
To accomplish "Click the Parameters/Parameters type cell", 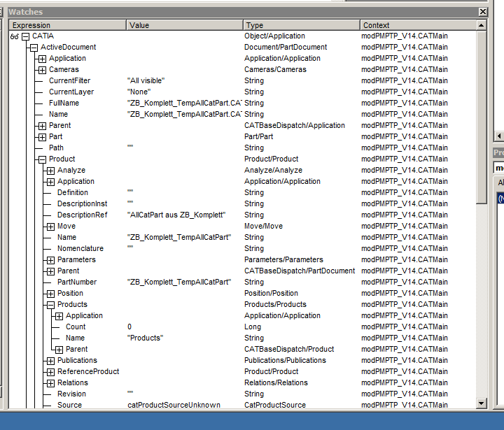I will pyautogui.click(x=283, y=259).
